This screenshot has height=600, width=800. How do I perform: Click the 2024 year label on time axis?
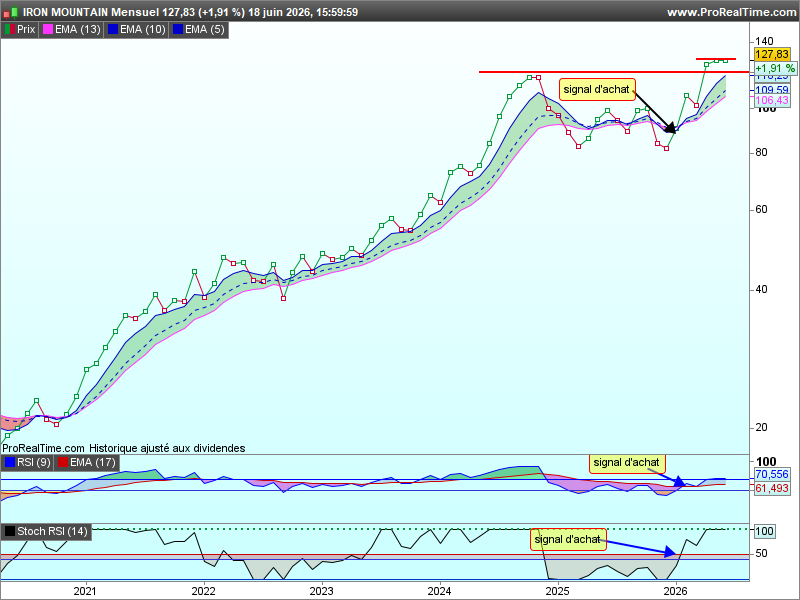point(439,591)
